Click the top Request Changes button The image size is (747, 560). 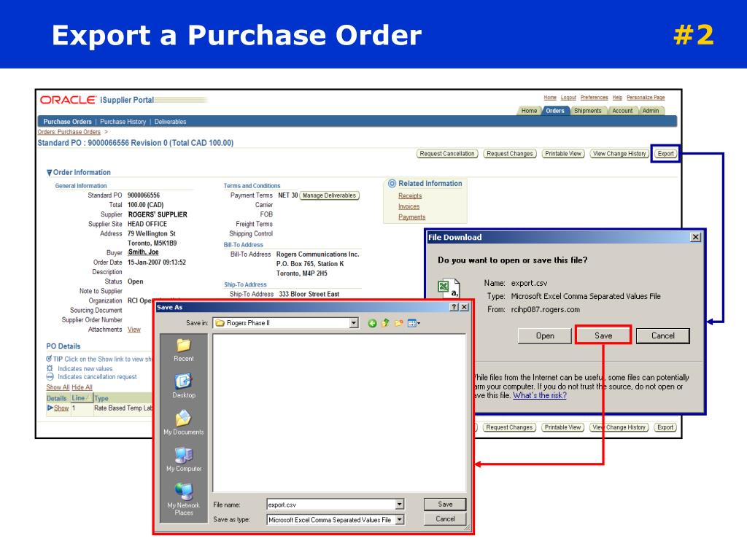[x=510, y=154]
